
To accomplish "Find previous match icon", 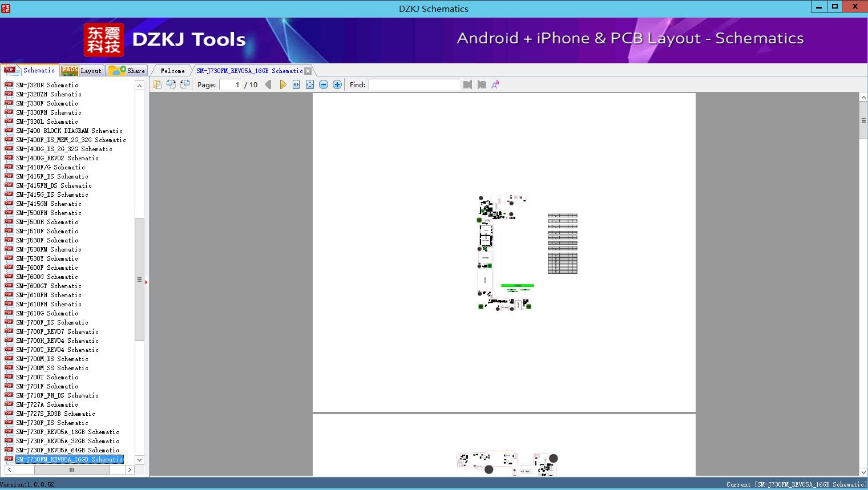I will [468, 84].
